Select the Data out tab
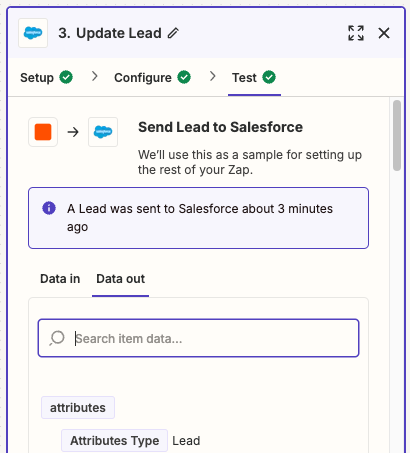The image size is (410, 453). (121, 279)
